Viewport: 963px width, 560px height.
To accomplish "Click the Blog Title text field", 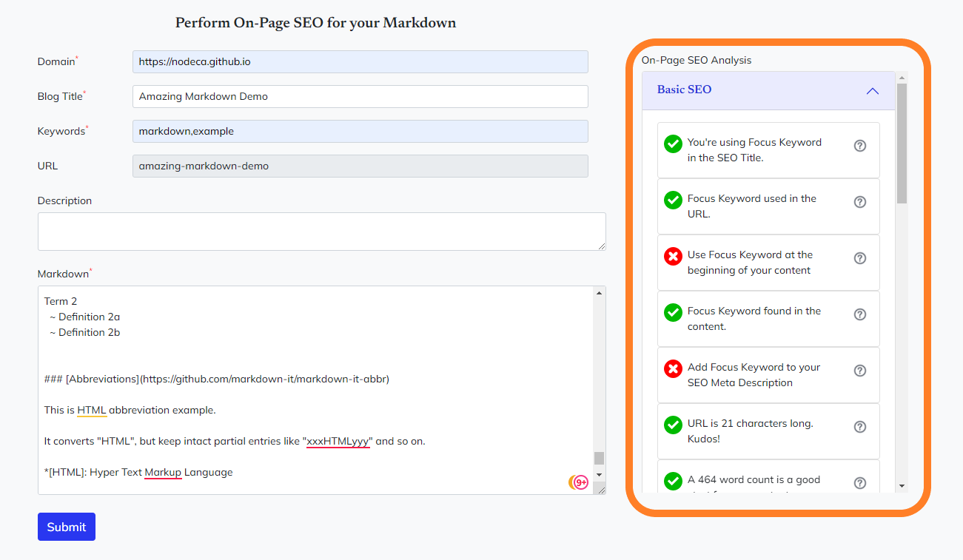I will coord(360,96).
